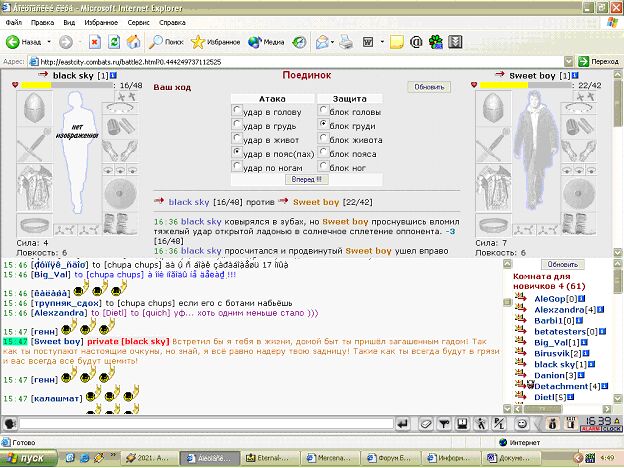Select attack 'удар по ногам'
Screen dimensions: 624x468
point(237,165)
